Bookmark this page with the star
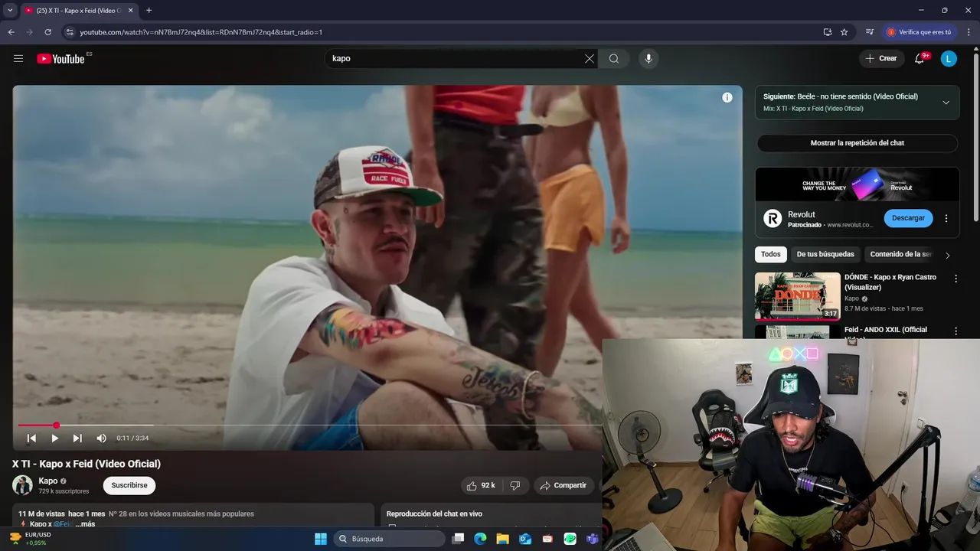The width and height of the screenshot is (980, 551). (844, 32)
